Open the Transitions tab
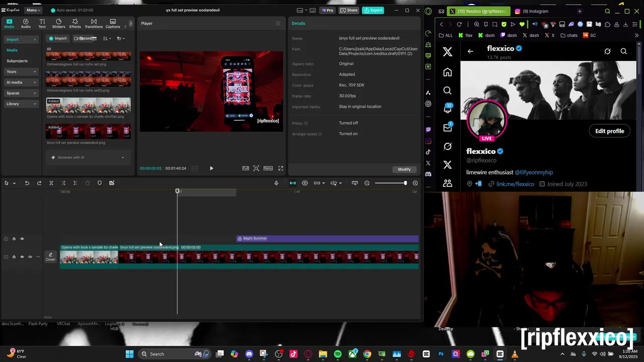Image resolution: width=644 pixels, height=362 pixels. coord(94,24)
